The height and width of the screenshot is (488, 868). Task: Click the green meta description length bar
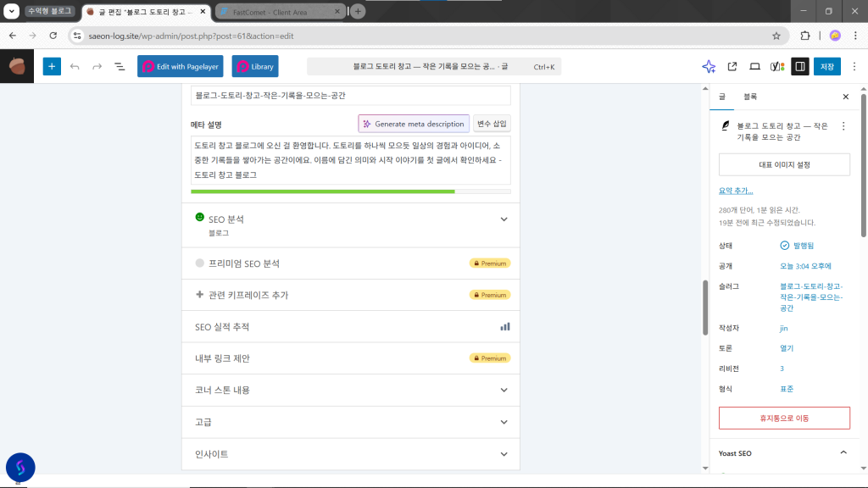(324, 191)
